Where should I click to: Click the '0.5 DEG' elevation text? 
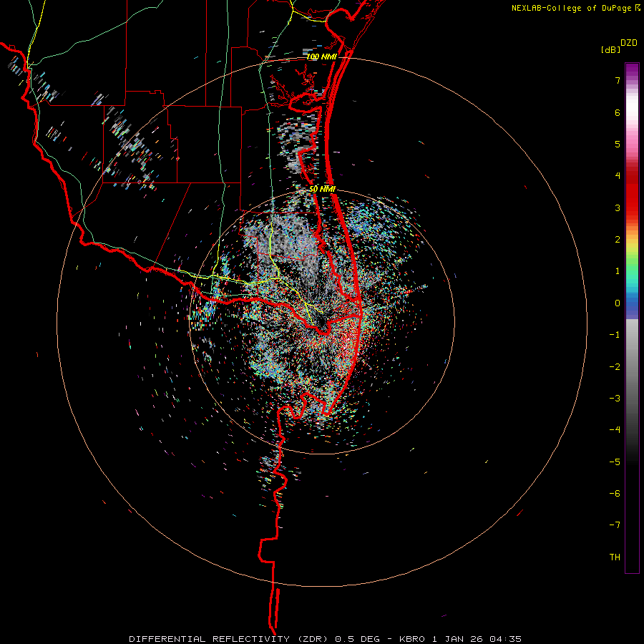click(359, 639)
